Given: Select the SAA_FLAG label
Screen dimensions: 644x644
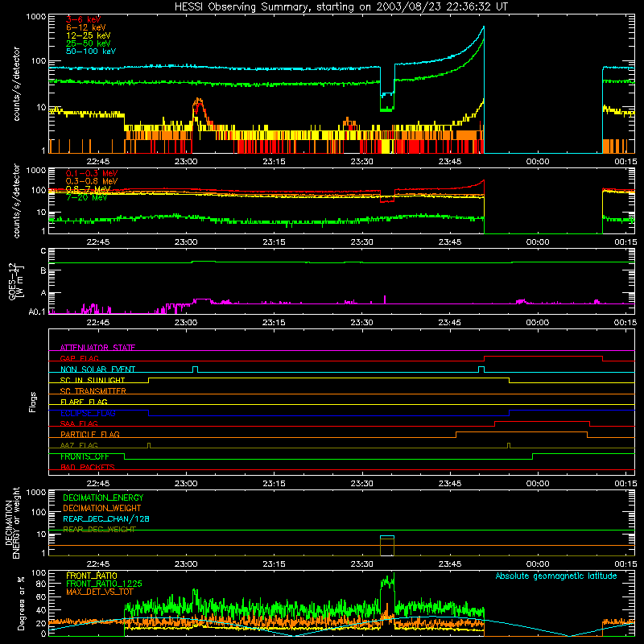Looking at the screenshot, I should pyautogui.click(x=79, y=423).
